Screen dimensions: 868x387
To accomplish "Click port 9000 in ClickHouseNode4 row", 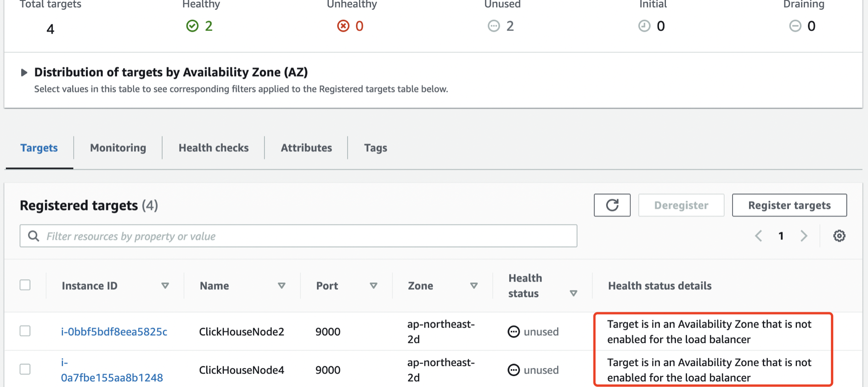I will point(328,370).
